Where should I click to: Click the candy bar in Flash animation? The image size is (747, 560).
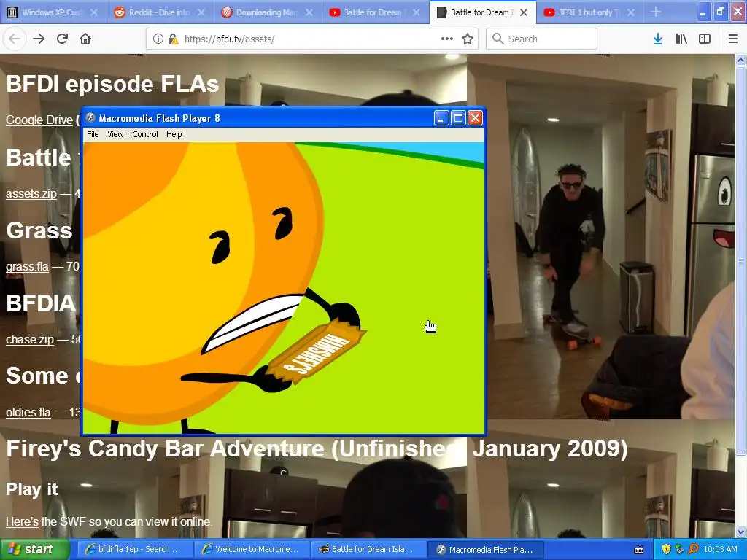[317, 351]
